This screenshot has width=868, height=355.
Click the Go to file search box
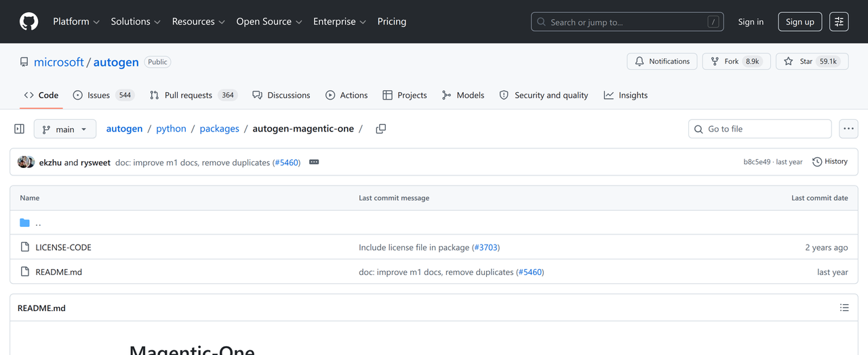[x=760, y=129]
